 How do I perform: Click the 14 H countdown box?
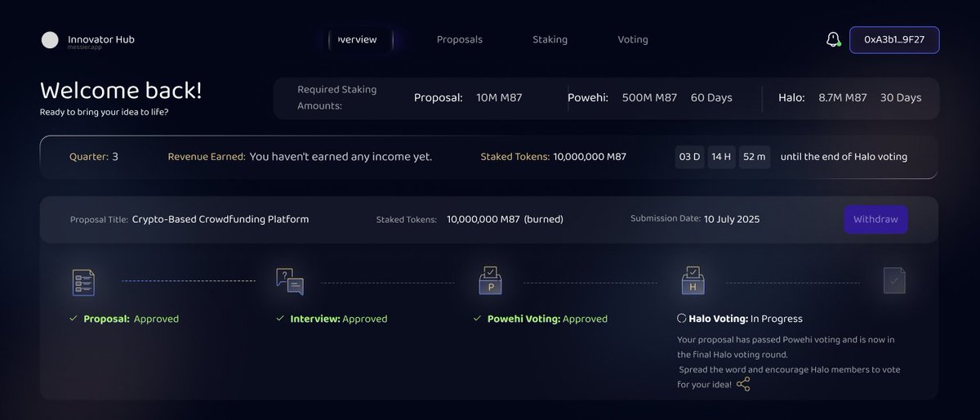point(722,157)
